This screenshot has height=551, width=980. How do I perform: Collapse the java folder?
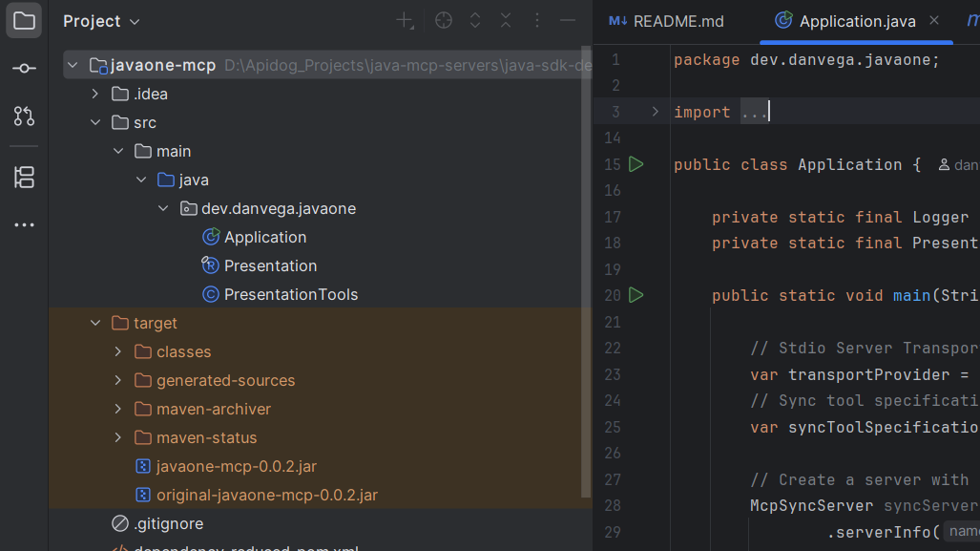click(141, 180)
